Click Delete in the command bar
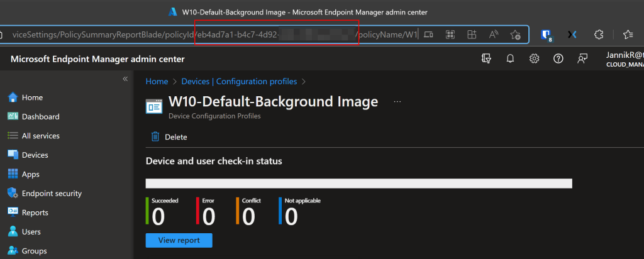644x259 pixels. coord(169,136)
